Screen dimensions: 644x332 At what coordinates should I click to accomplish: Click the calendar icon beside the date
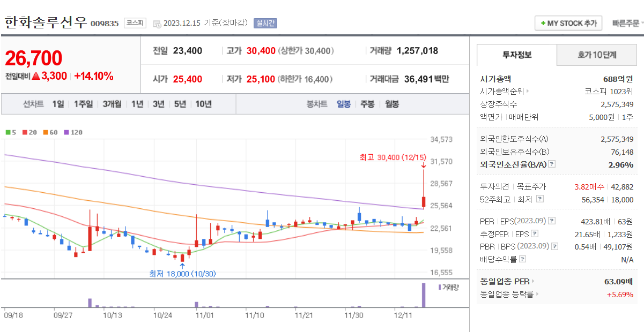point(157,24)
